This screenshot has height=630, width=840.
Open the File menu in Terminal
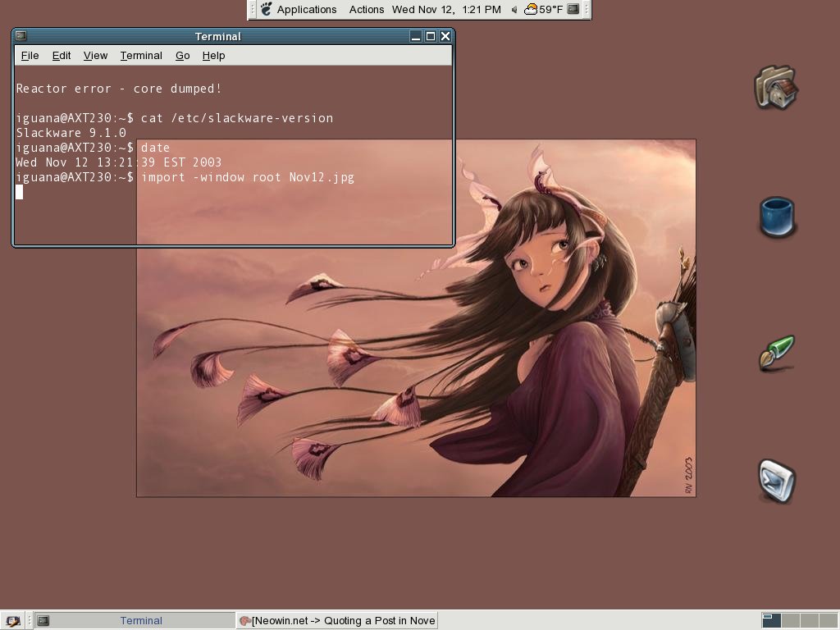pyautogui.click(x=30, y=56)
